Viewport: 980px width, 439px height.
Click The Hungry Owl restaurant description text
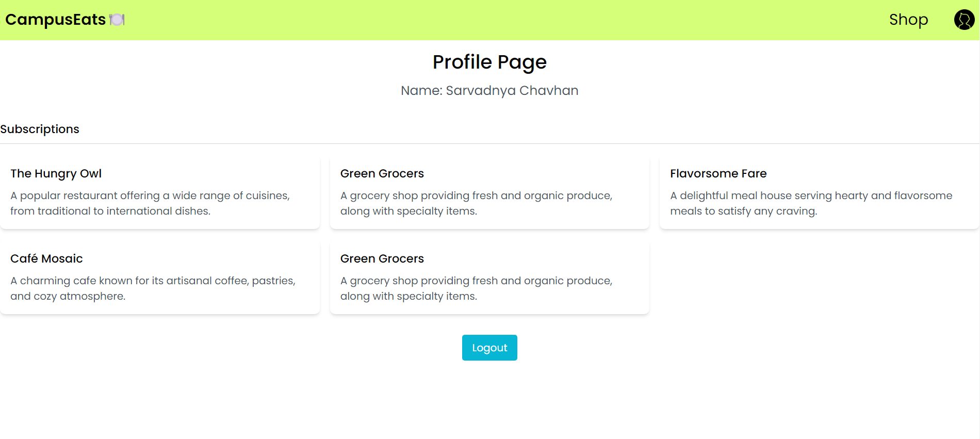pos(150,203)
